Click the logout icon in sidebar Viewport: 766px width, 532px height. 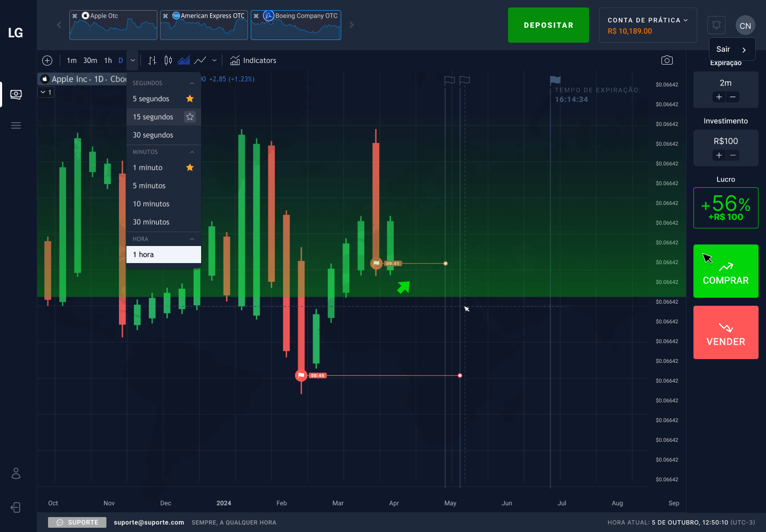(16, 507)
